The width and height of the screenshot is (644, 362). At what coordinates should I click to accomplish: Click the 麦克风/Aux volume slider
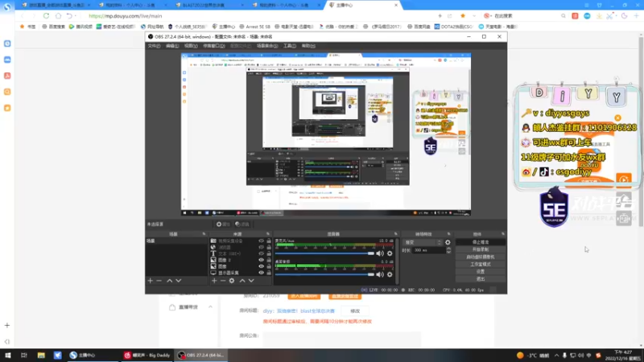point(324,253)
